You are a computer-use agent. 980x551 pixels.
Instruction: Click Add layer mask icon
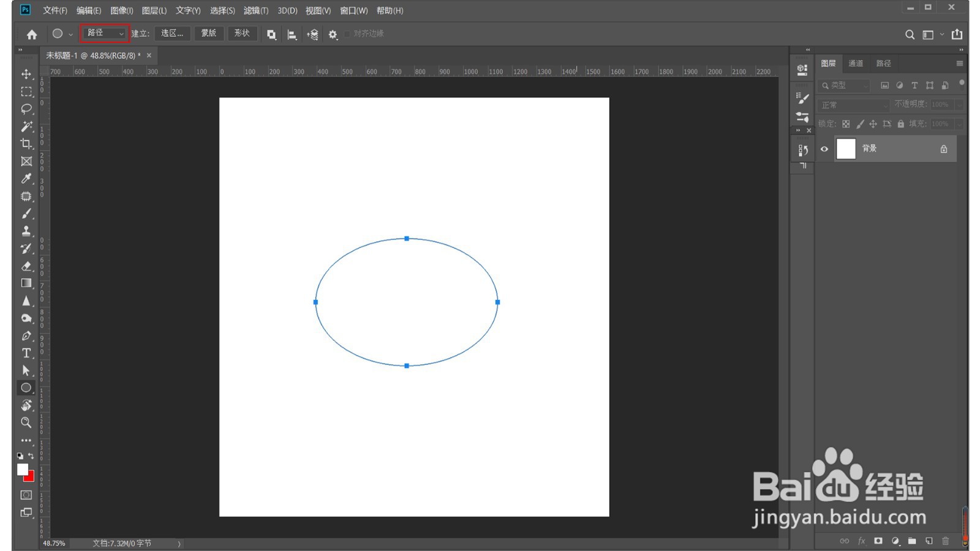pyautogui.click(x=878, y=541)
